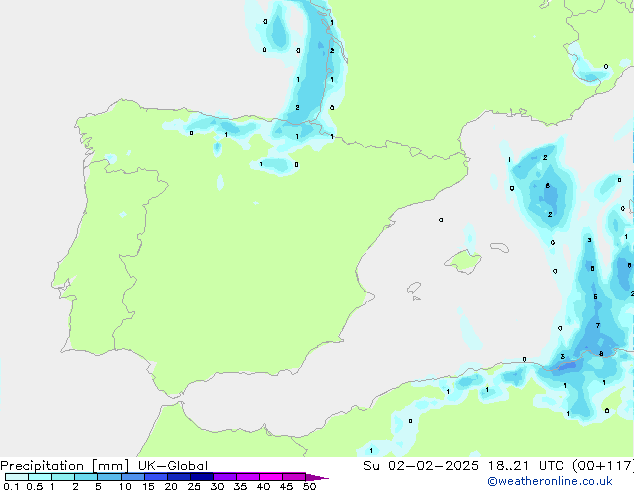This screenshot has height=490, width=634.
Task: Click the 35–40 mm violet legend swatch
Action: 248,477
